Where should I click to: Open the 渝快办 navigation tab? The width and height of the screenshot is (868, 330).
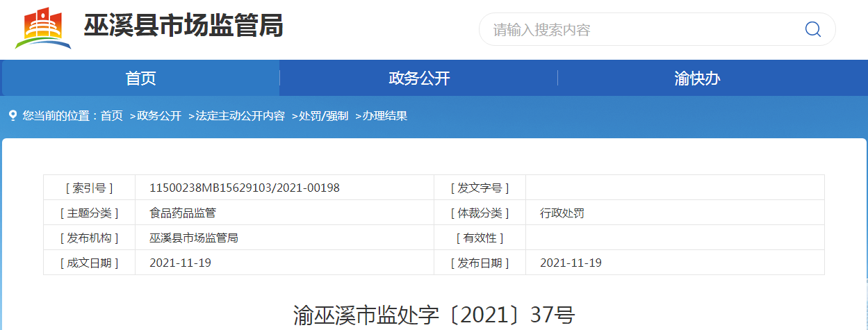coord(697,78)
